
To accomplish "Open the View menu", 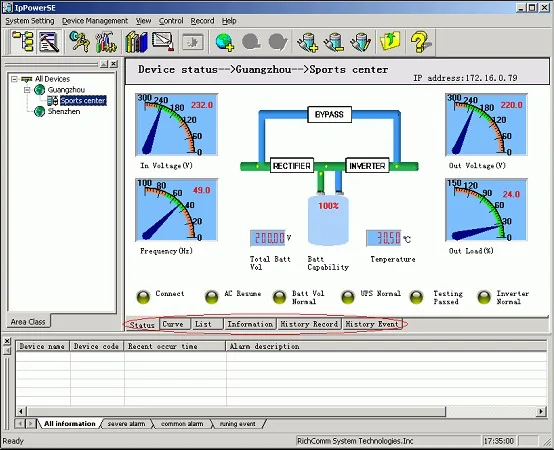I will pos(143,21).
